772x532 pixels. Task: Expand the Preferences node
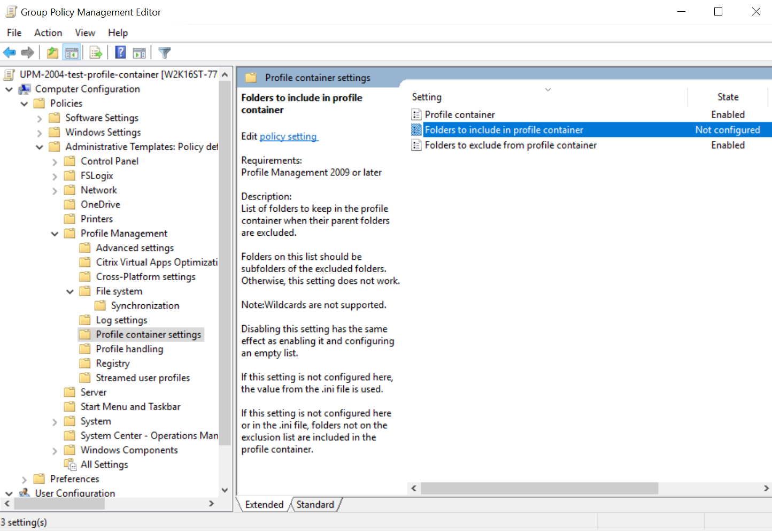[x=24, y=479]
